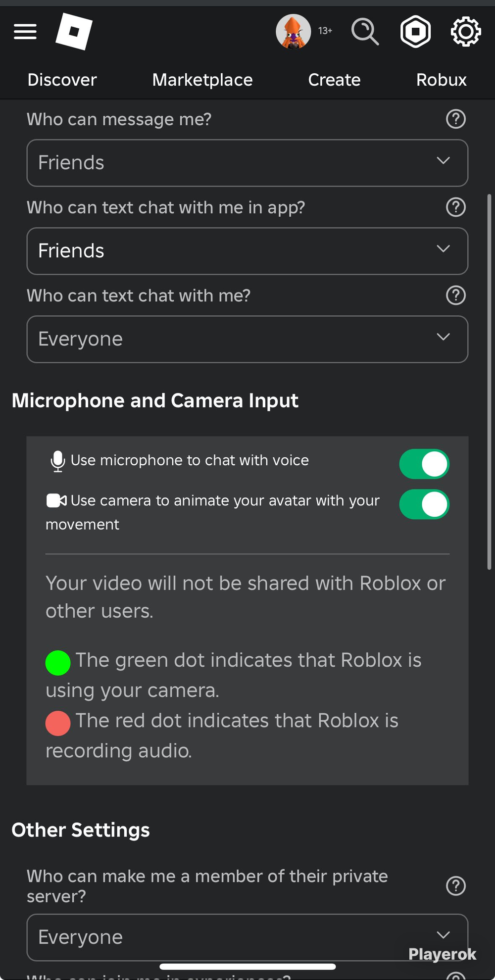Open profile via avatar picture
Image resolution: width=495 pixels, height=980 pixels.
tap(293, 31)
